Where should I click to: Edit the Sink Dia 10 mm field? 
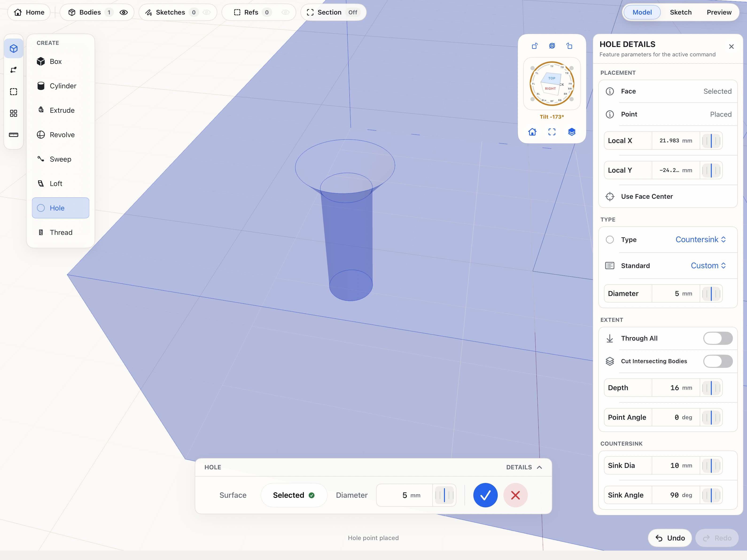pos(675,466)
